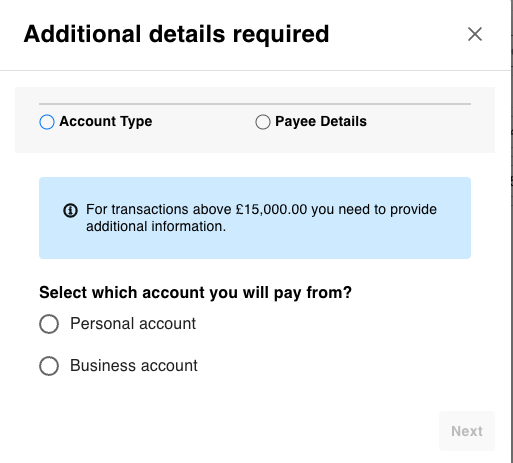Screen dimensions: 513x463
Task: Click the Next button
Action: (467, 431)
